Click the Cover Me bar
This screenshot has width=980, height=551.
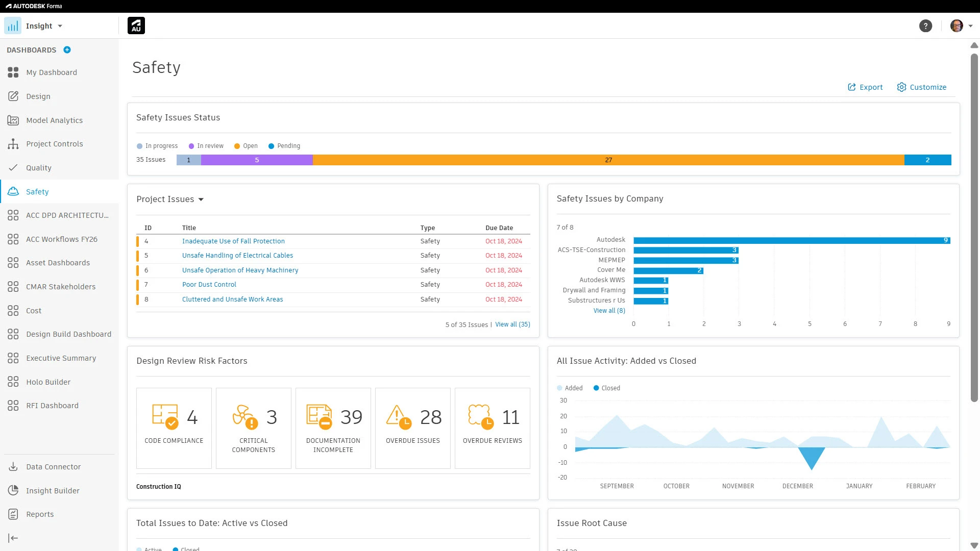[x=668, y=270]
